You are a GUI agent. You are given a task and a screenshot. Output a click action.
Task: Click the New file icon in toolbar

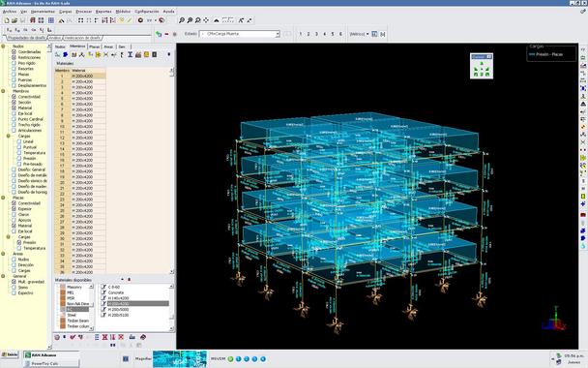7,20
